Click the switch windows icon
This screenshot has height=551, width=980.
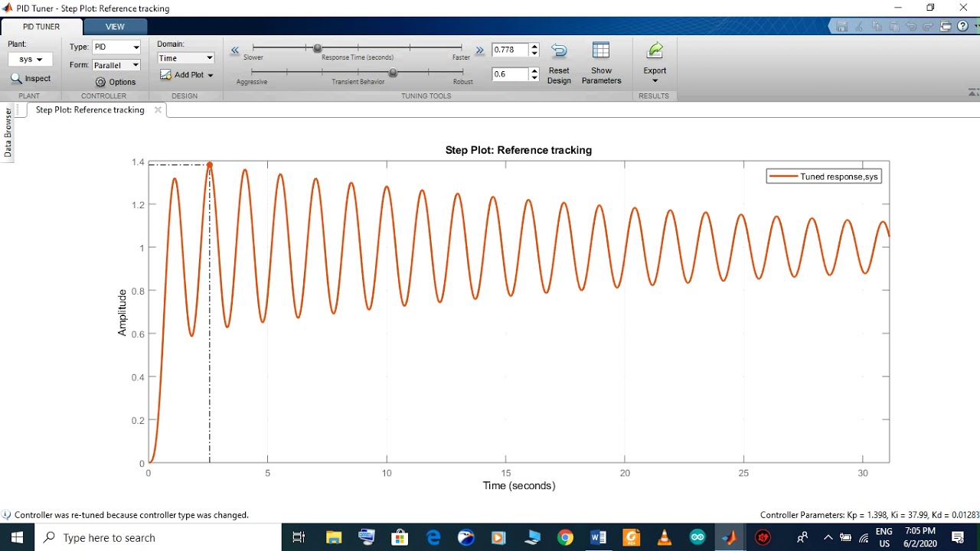tap(946, 26)
